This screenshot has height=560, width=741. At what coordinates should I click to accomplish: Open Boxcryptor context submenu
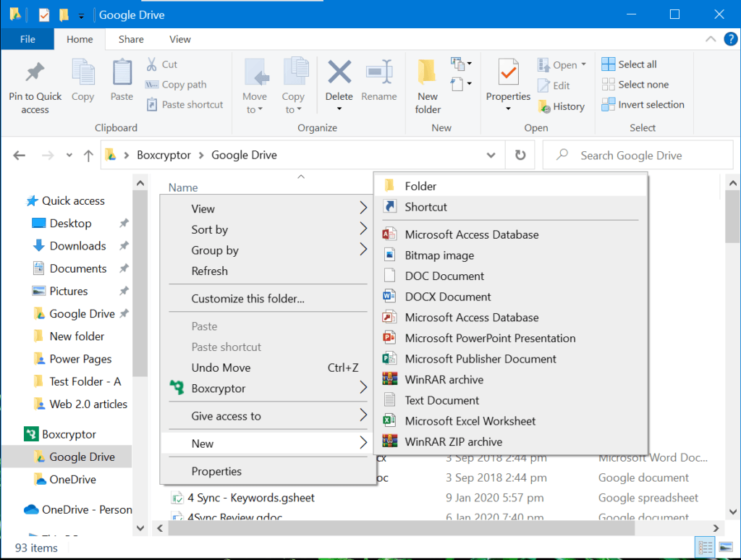point(268,389)
